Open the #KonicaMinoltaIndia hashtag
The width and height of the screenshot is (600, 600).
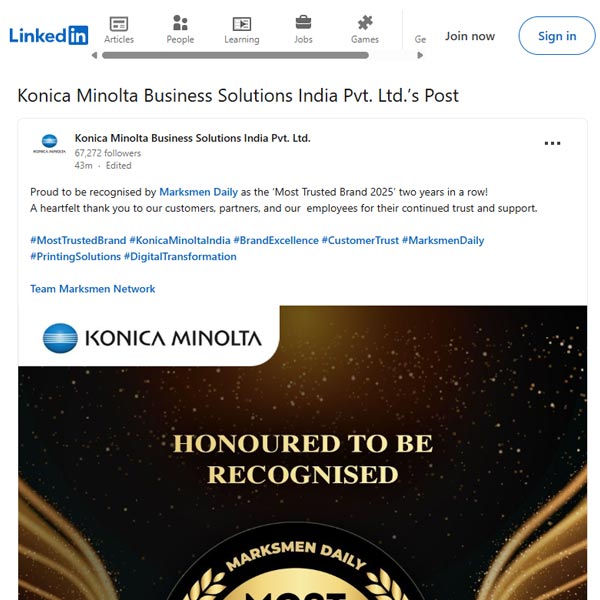pyautogui.click(x=180, y=240)
